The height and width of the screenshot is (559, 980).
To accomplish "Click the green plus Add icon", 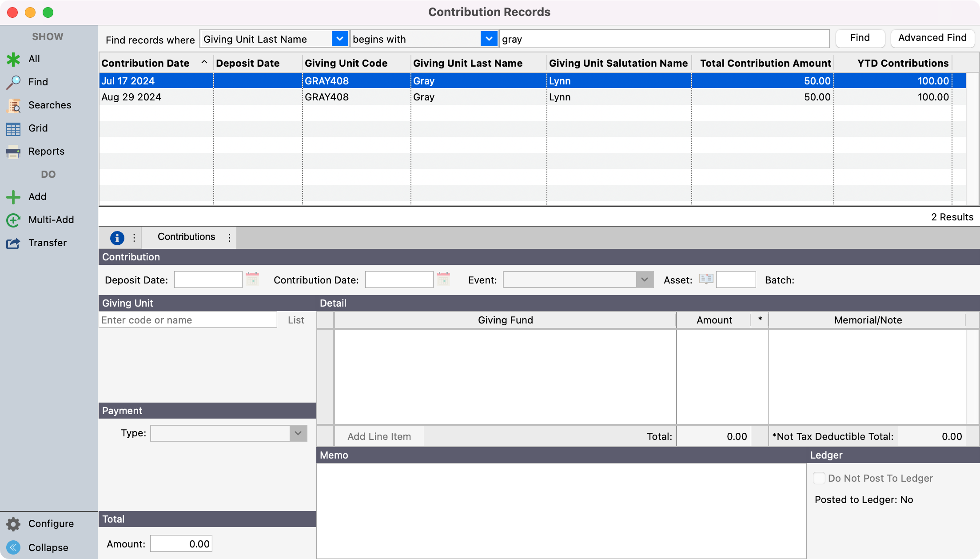I will pos(13,197).
